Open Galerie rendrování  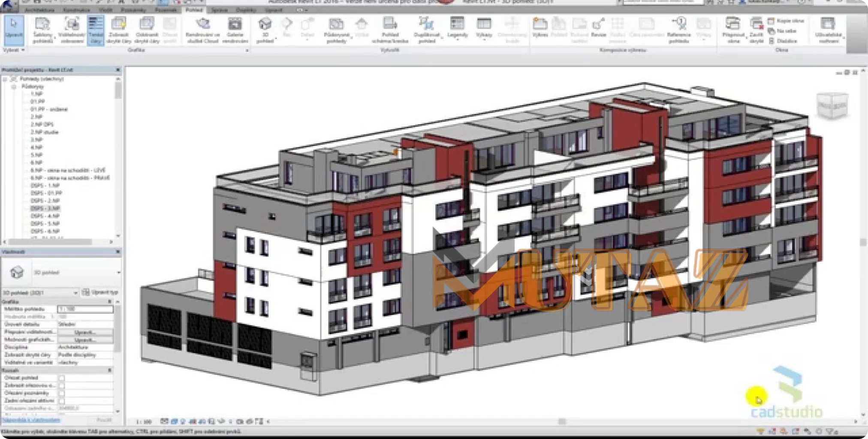(x=235, y=30)
